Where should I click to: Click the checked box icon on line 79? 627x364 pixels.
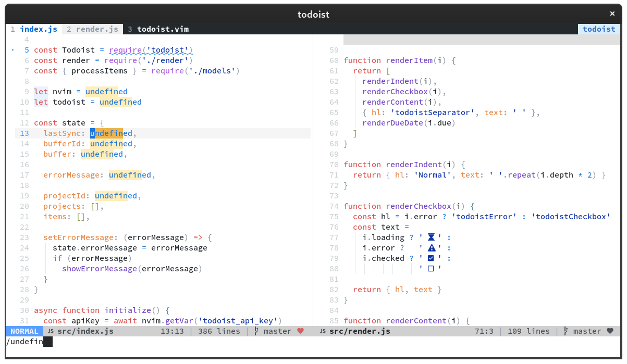pyautogui.click(x=431, y=258)
